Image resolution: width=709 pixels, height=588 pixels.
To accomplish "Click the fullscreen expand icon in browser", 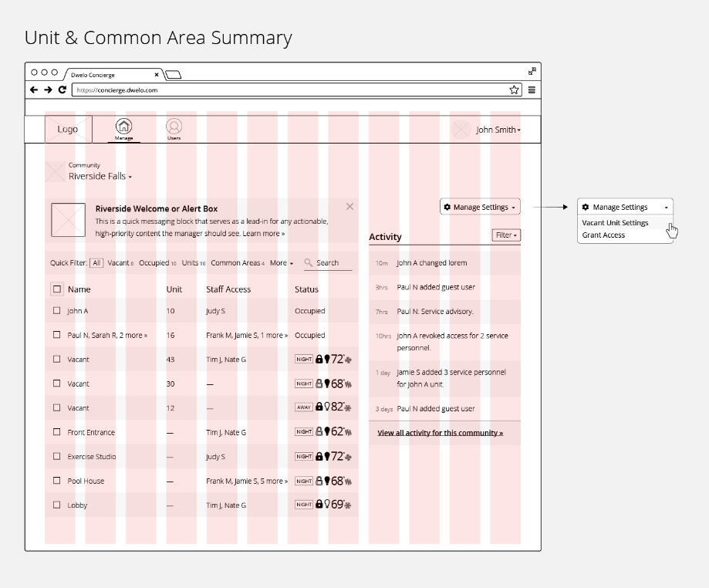I will point(532,71).
